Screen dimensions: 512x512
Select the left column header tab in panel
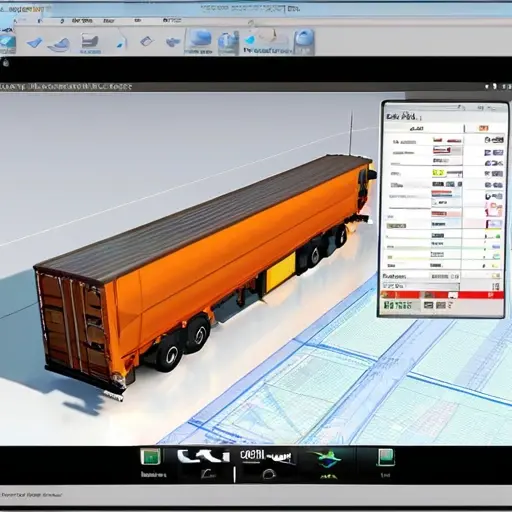[423, 128]
